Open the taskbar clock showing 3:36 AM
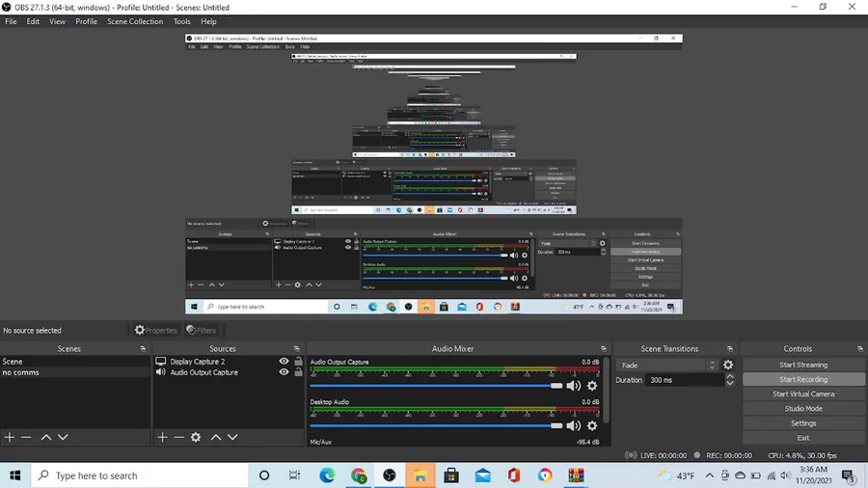 tap(813, 475)
